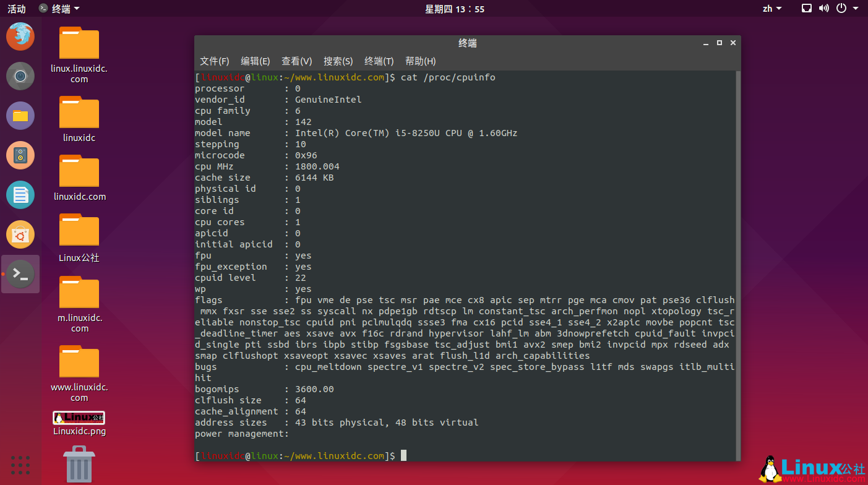Launch Rhythmbox music player from the dock
868x485 pixels.
pos(20,155)
